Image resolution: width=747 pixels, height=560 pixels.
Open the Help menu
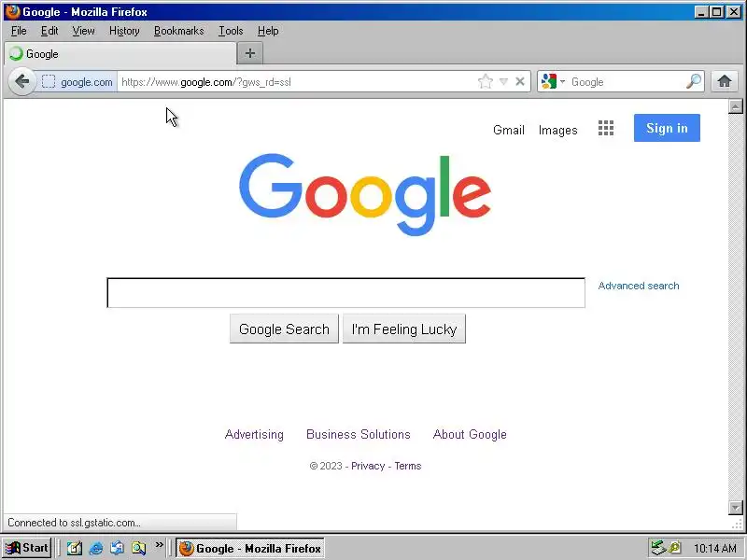point(268,31)
